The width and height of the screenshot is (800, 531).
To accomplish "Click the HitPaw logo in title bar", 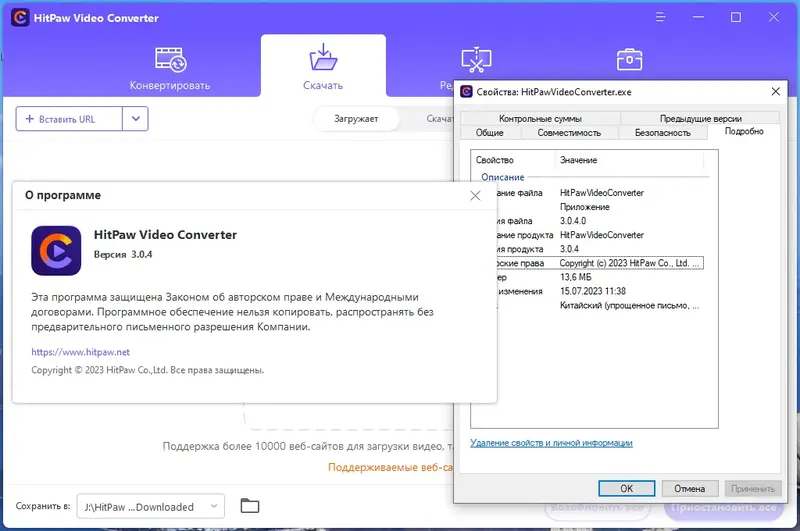I will click(20, 18).
